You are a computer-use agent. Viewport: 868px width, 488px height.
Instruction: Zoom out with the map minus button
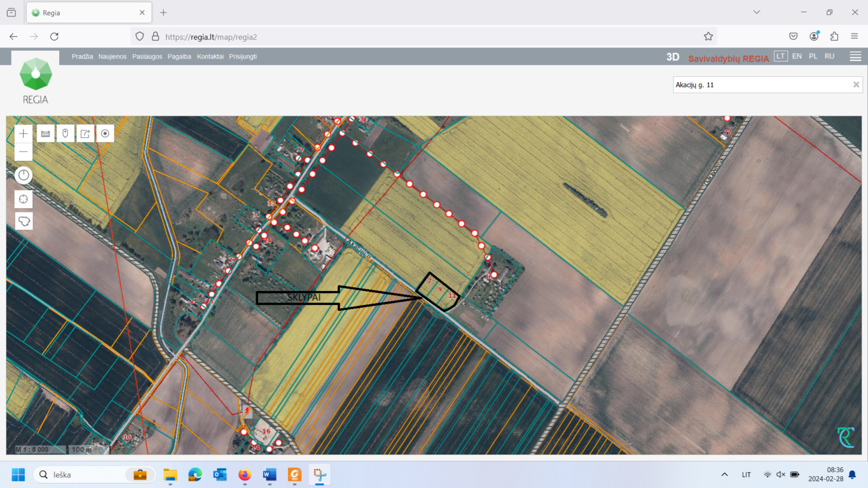[24, 152]
